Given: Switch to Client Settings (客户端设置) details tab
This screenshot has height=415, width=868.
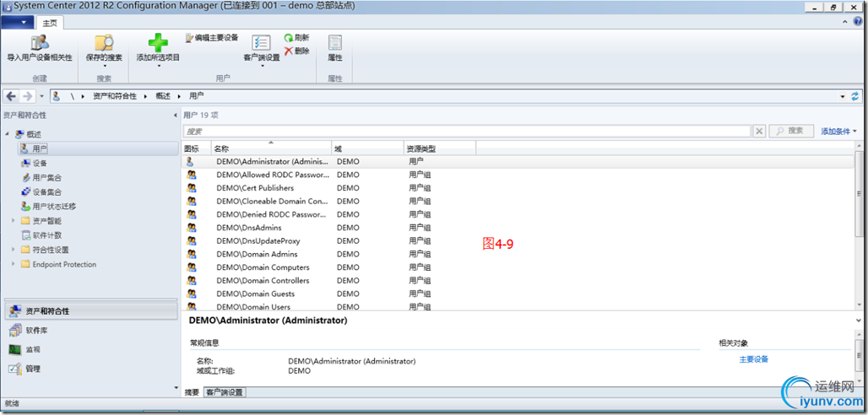Looking at the screenshot, I should point(225,392).
